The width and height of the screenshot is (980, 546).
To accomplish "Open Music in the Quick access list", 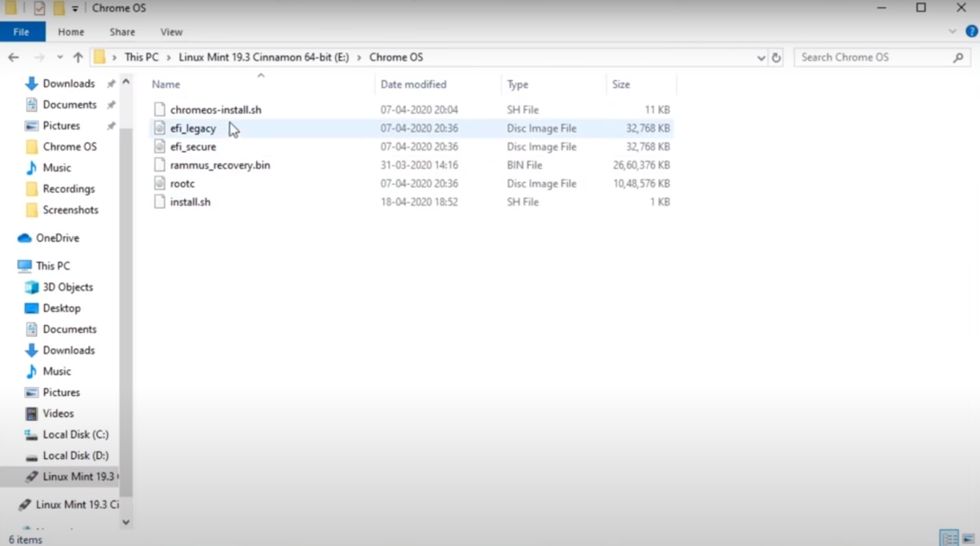I will coord(57,168).
